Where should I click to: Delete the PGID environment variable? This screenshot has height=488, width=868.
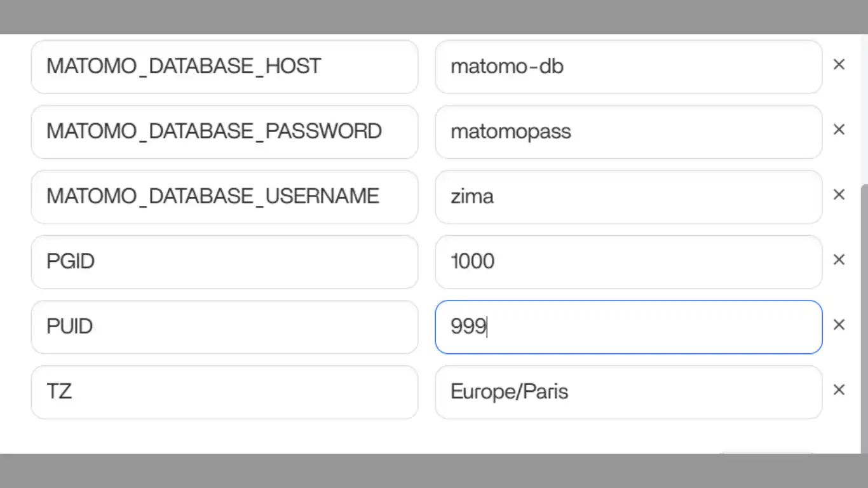click(x=839, y=260)
